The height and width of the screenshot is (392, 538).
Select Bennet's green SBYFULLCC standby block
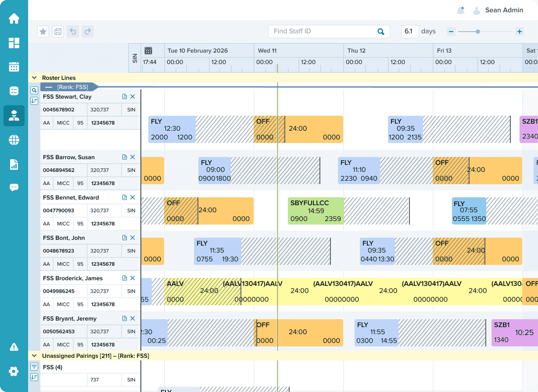[316, 210]
